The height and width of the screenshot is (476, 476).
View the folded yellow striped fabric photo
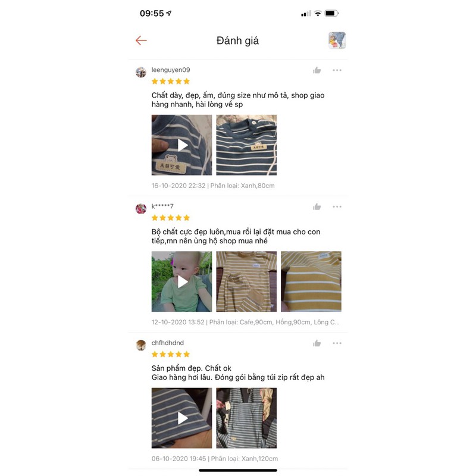pos(311,281)
